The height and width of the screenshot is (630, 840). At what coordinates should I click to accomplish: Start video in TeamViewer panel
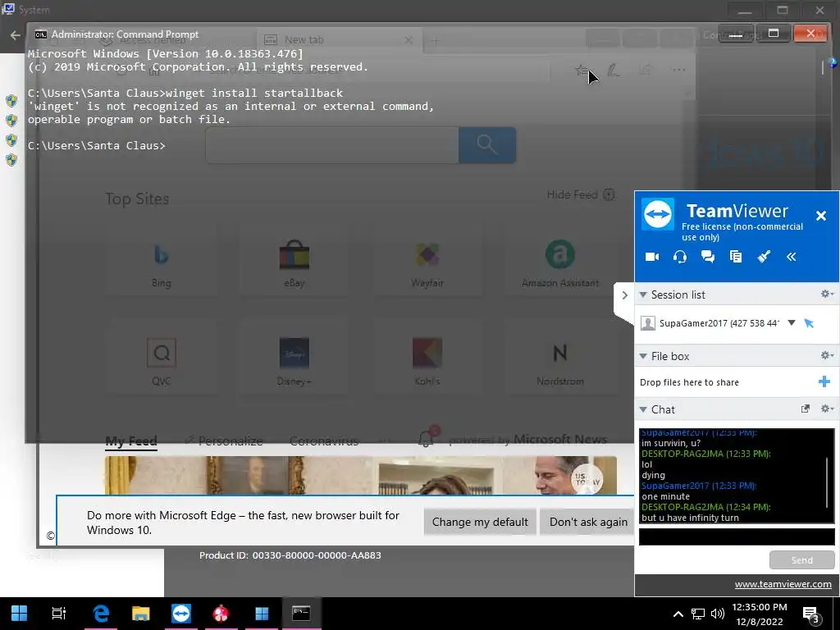click(x=652, y=257)
